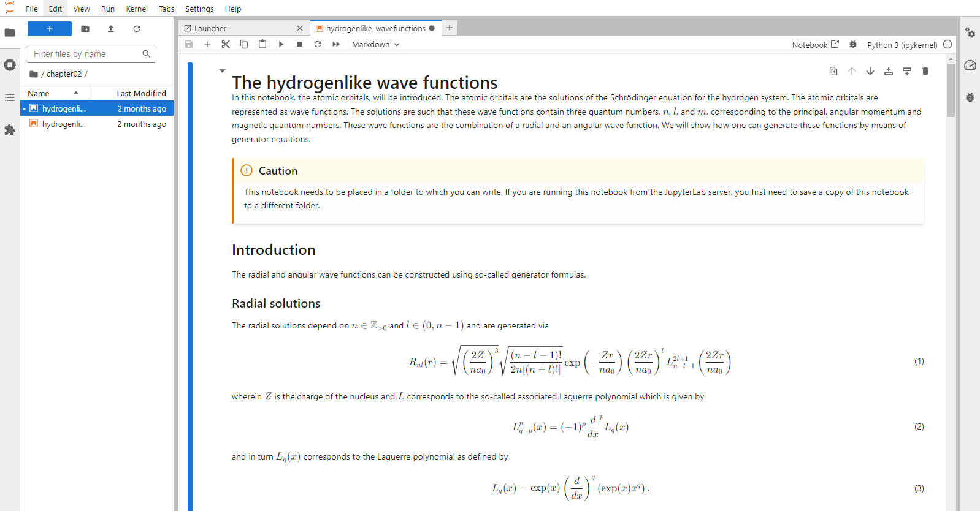Open the Settings menu
The height and width of the screenshot is (511, 980).
tap(199, 9)
